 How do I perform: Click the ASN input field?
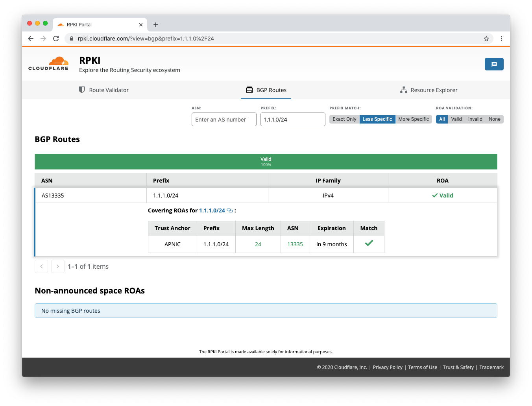pyautogui.click(x=224, y=120)
